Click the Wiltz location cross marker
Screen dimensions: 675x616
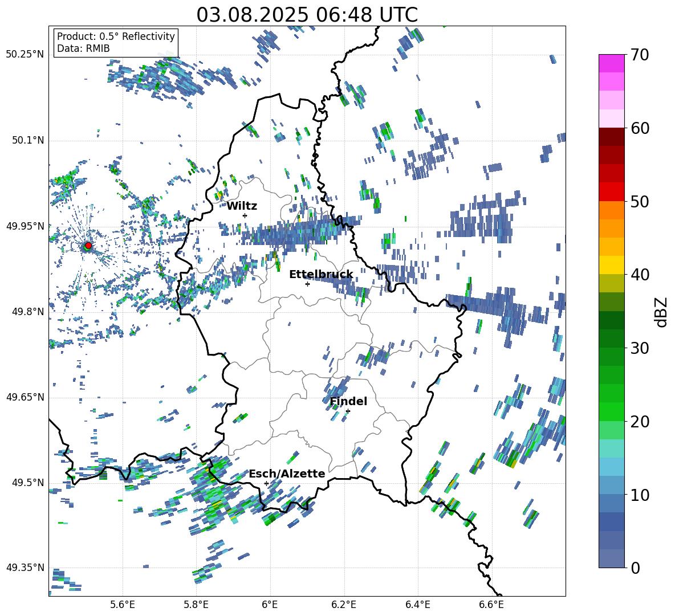click(x=245, y=215)
